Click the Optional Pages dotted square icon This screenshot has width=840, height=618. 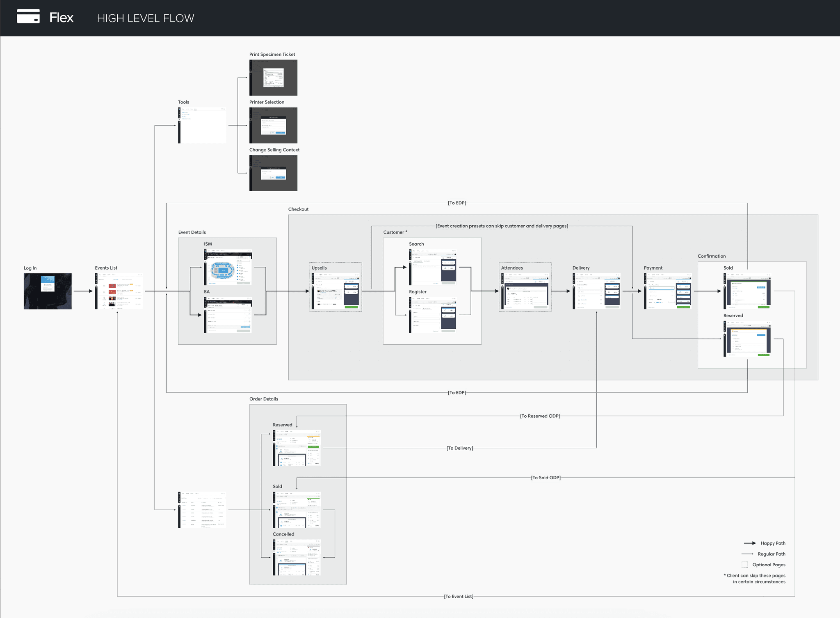(745, 565)
